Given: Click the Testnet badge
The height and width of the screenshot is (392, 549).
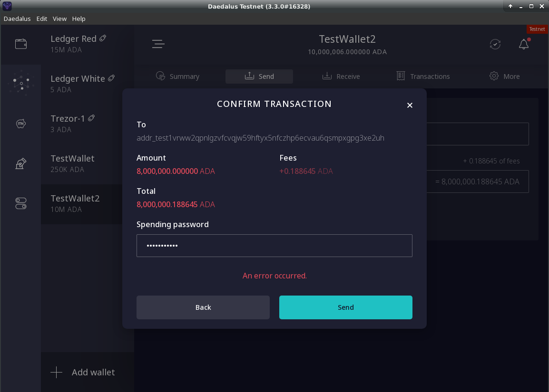Looking at the screenshot, I should point(537,29).
